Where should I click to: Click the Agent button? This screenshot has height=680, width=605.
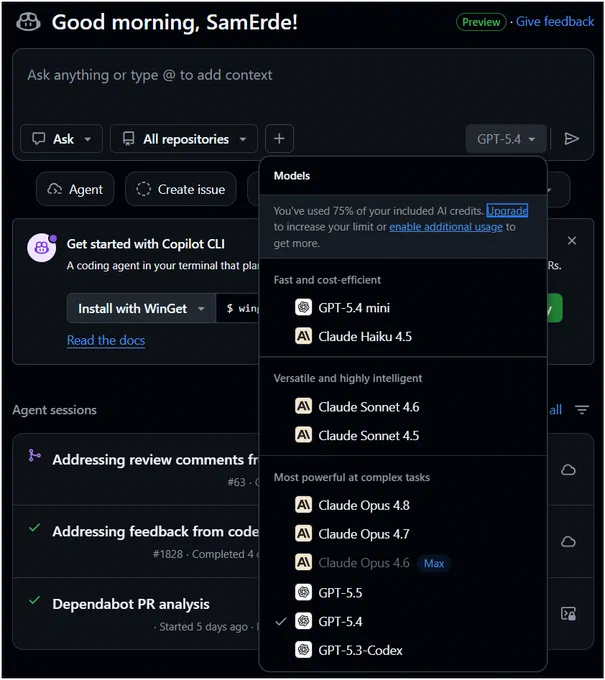pos(75,189)
